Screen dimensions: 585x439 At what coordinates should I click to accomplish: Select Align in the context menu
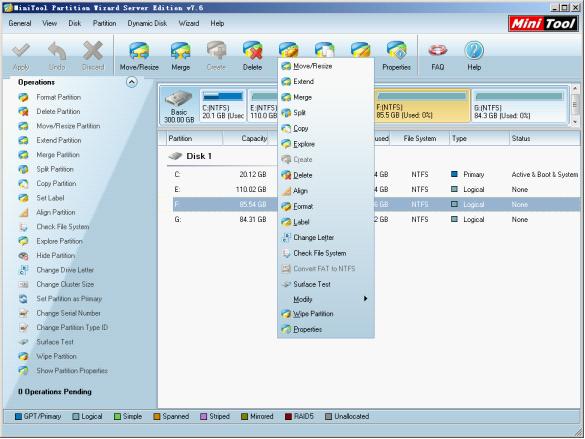tap(325, 191)
